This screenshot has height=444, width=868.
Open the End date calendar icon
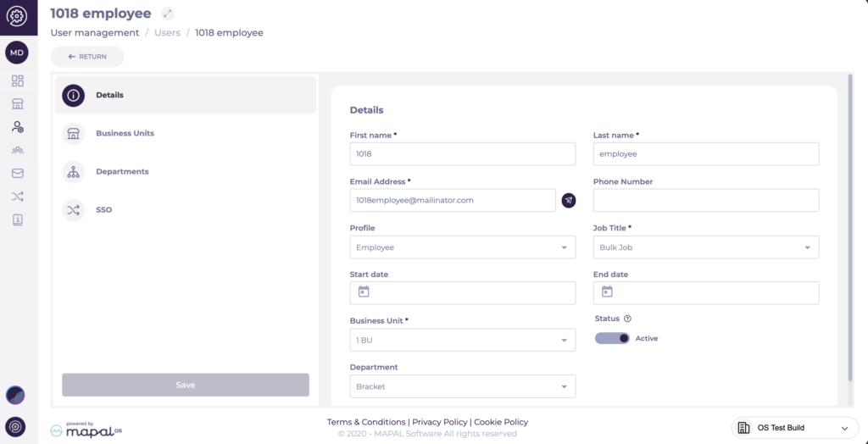click(607, 291)
